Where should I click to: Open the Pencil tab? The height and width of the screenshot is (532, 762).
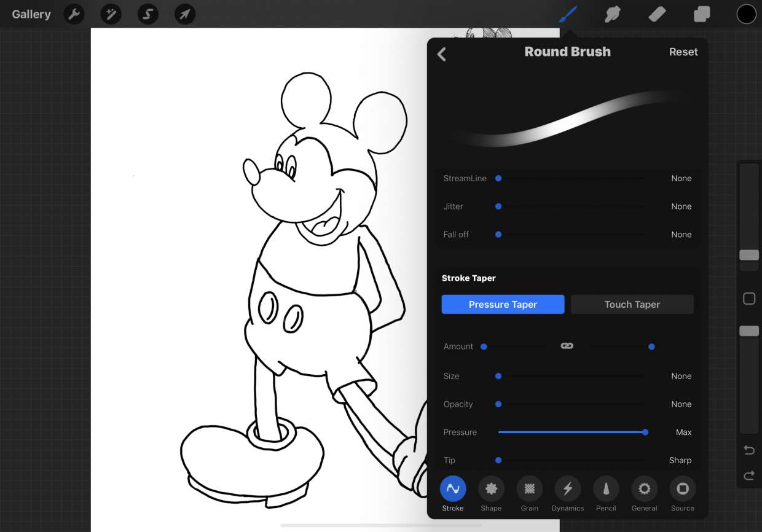click(606, 494)
